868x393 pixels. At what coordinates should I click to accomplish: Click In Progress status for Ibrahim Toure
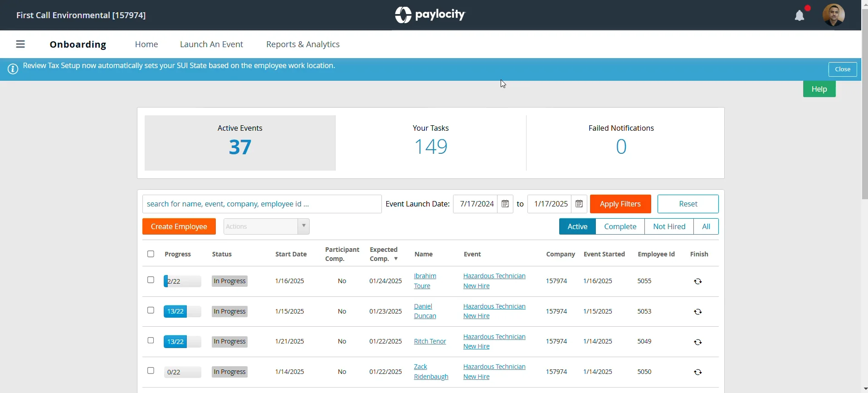[x=230, y=281]
